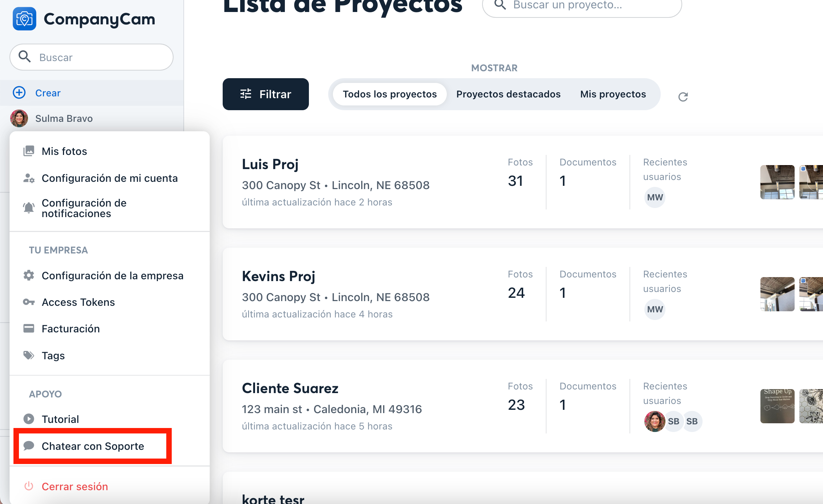Click address 123 main st Caledonia, MI
This screenshot has height=504, width=823.
[x=332, y=409]
